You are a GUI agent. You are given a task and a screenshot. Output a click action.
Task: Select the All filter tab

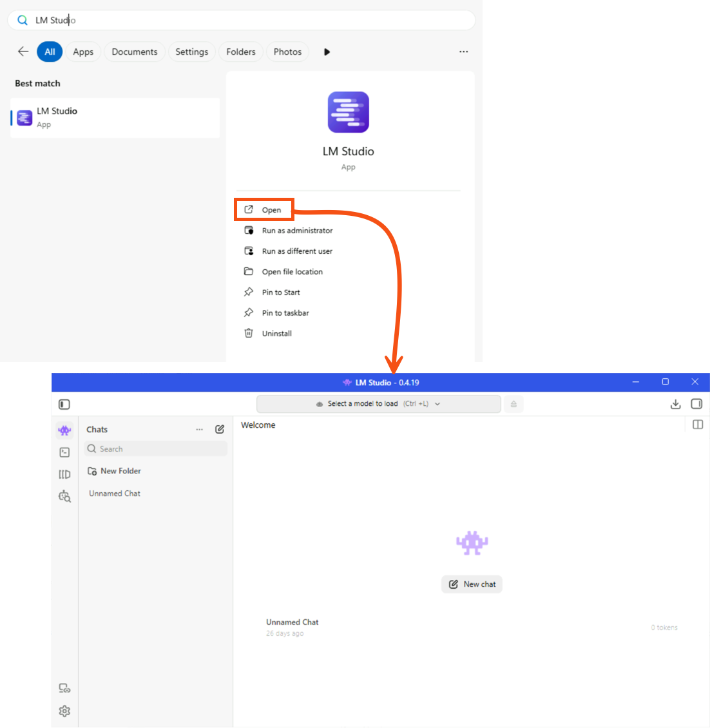click(x=50, y=52)
